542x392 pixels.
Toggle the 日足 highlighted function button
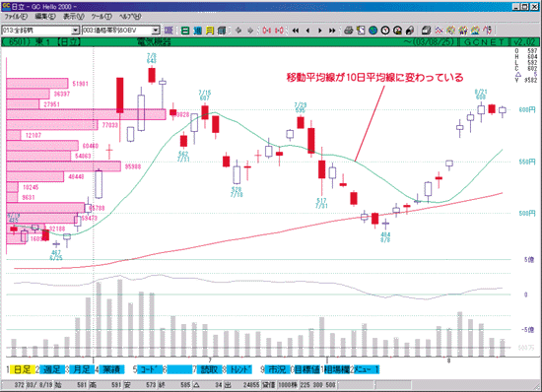point(22,369)
